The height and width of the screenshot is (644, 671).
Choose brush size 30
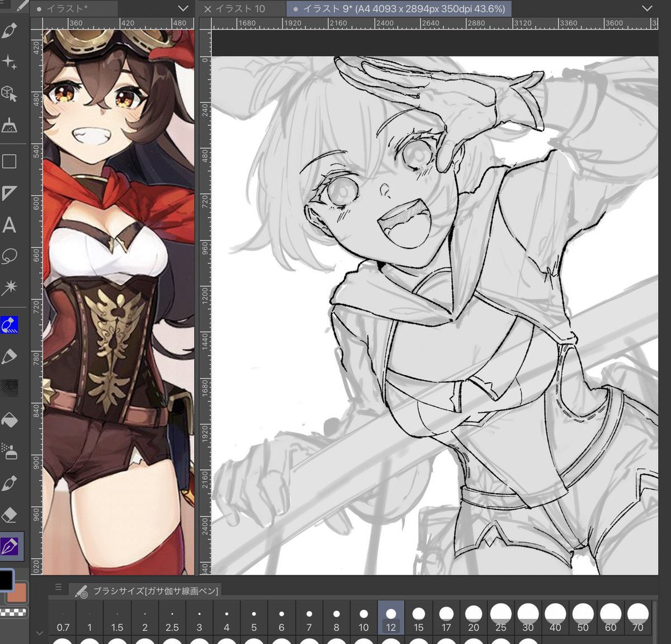pyautogui.click(x=528, y=618)
